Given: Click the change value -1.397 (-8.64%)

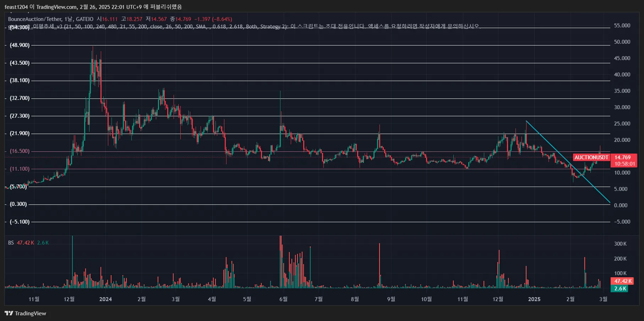Looking at the screenshot, I should pyautogui.click(x=213, y=19).
